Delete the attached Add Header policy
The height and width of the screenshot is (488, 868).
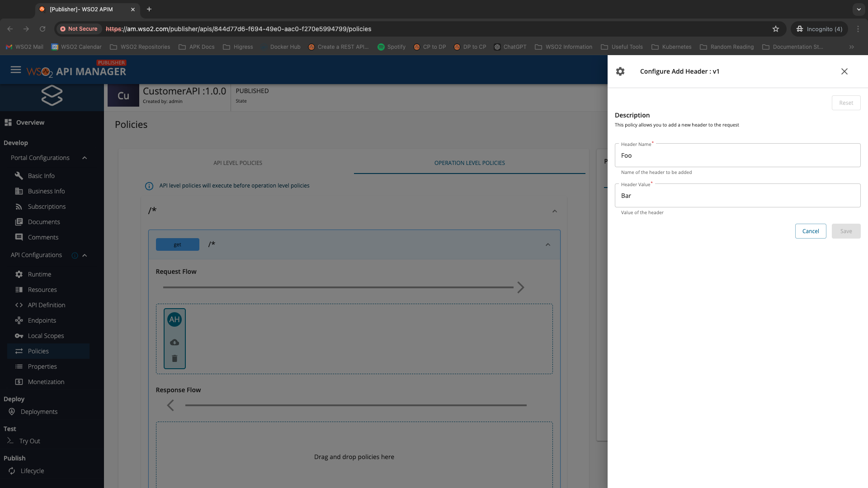click(175, 358)
